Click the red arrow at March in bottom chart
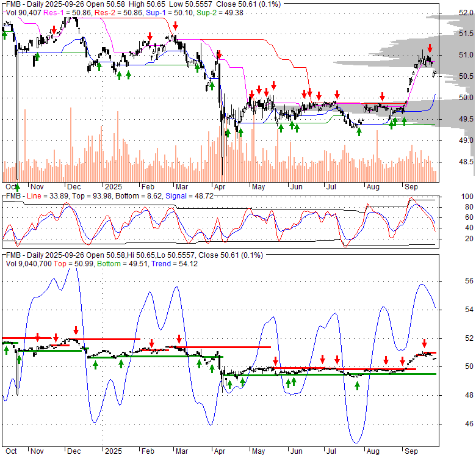Viewport: 476px width, 455px height. [179, 339]
